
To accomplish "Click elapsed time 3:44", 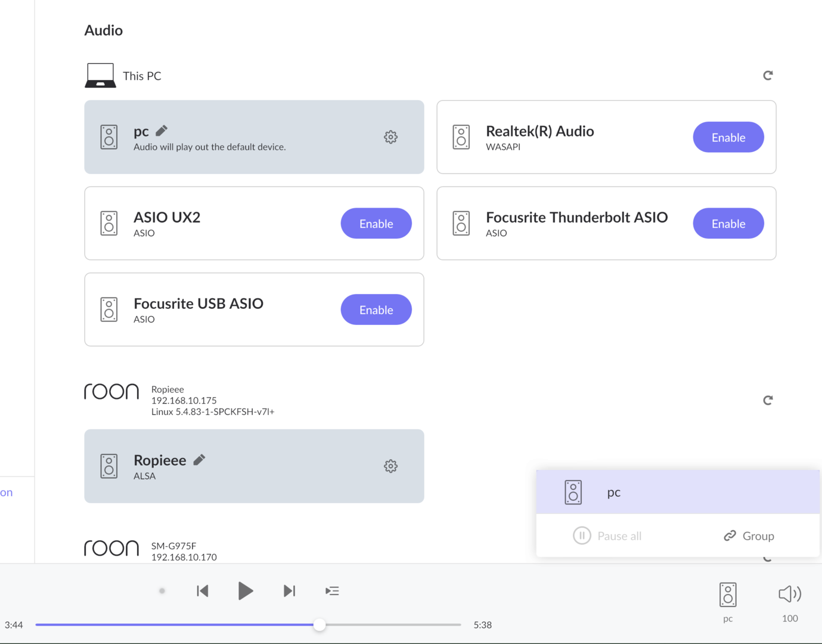I will pos(14,625).
